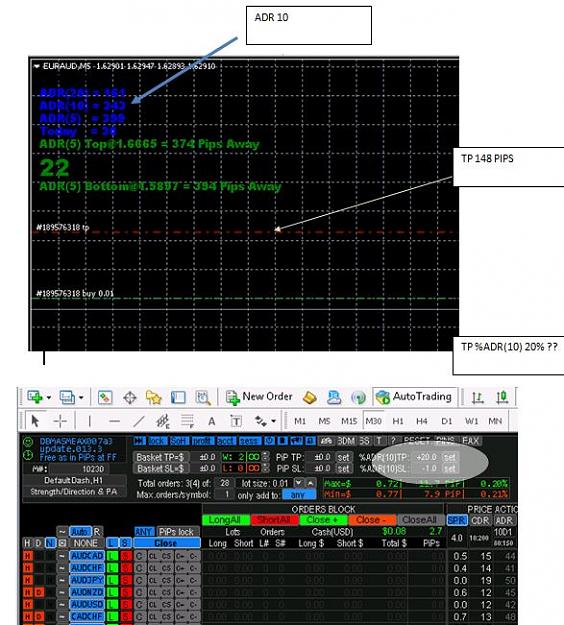The width and height of the screenshot is (564, 625).
Task: Switch to the H4 timeframe
Action: 422,421
